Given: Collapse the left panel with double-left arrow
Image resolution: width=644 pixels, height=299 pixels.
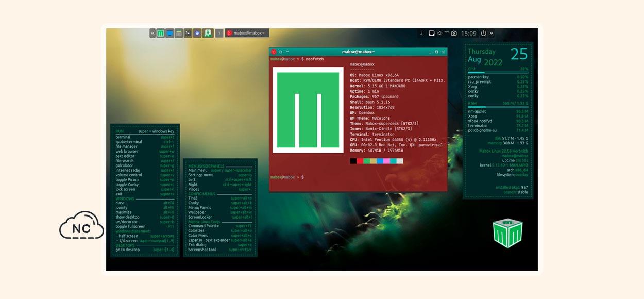Looking at the screenshot, I should tap(152, 33).
